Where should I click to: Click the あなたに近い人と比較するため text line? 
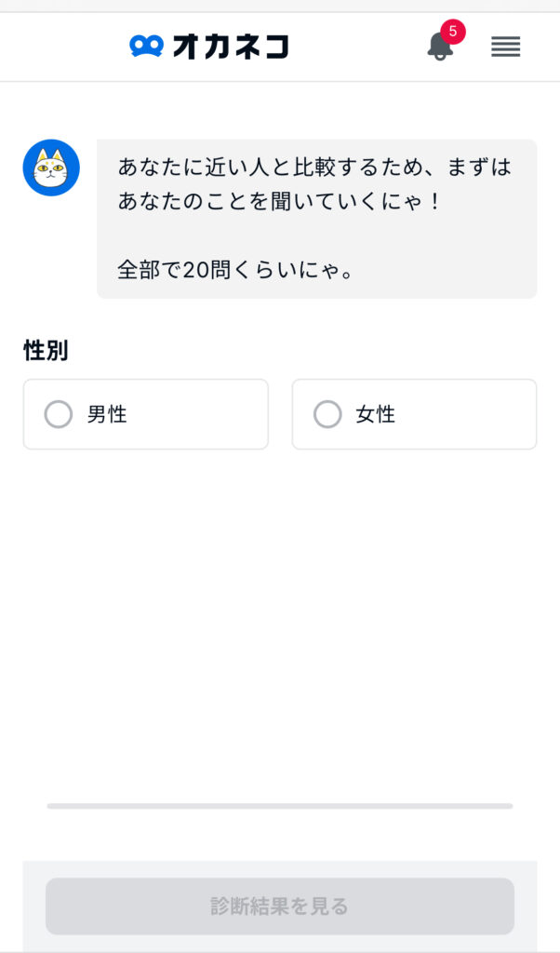(314, 168)
